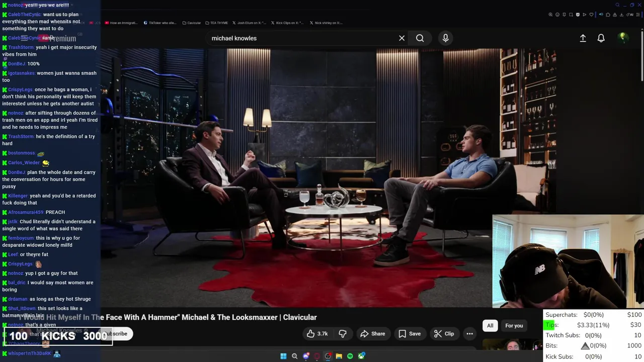Open the YouTube upload/create icon
Screen dimensions: 644x362
coord(583,38)
